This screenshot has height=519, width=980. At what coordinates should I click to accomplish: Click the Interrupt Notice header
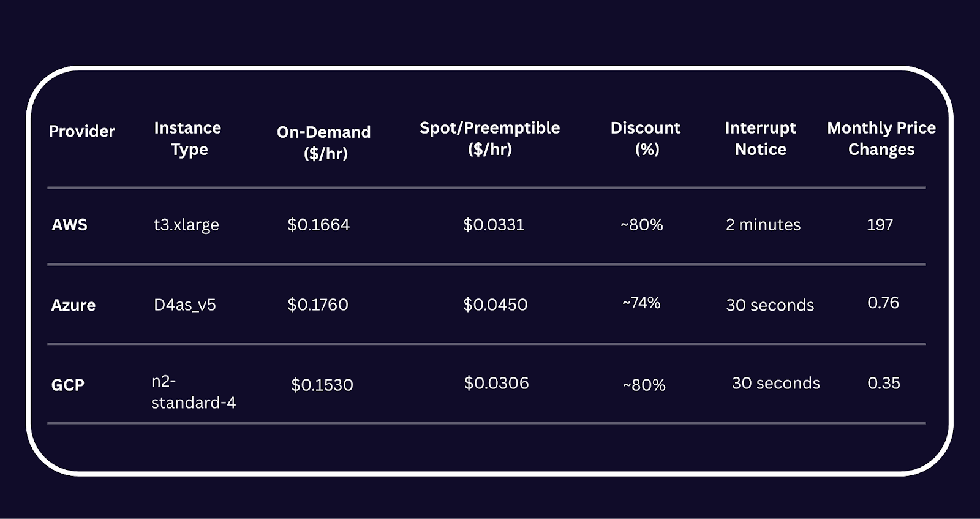click(760, 138)
